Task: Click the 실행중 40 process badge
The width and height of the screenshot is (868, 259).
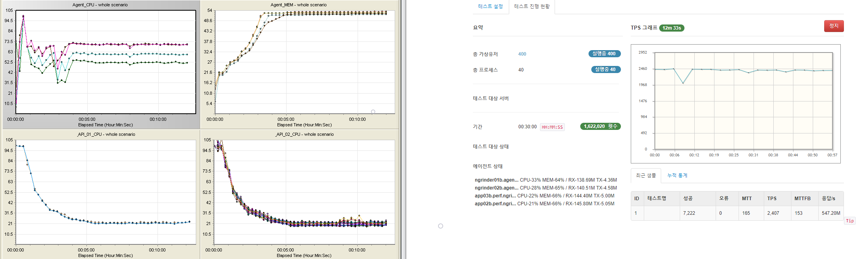Action: coord(606,69)
